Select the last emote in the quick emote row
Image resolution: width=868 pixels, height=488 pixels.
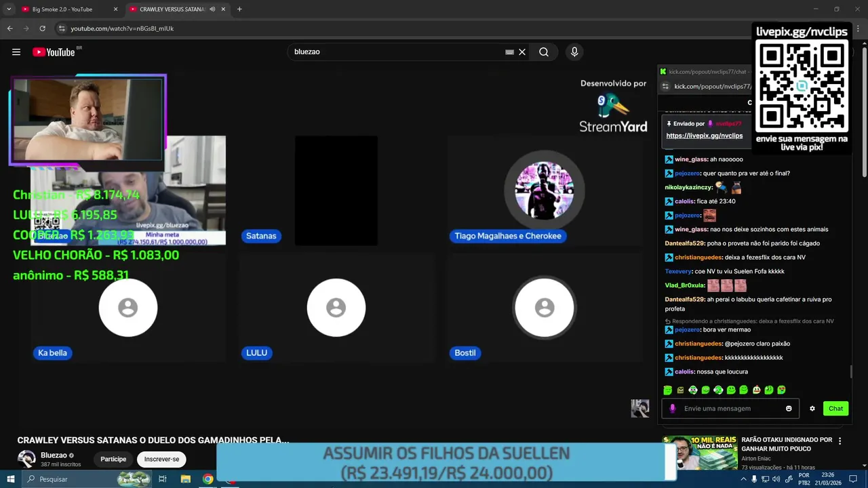click(781, 390)
